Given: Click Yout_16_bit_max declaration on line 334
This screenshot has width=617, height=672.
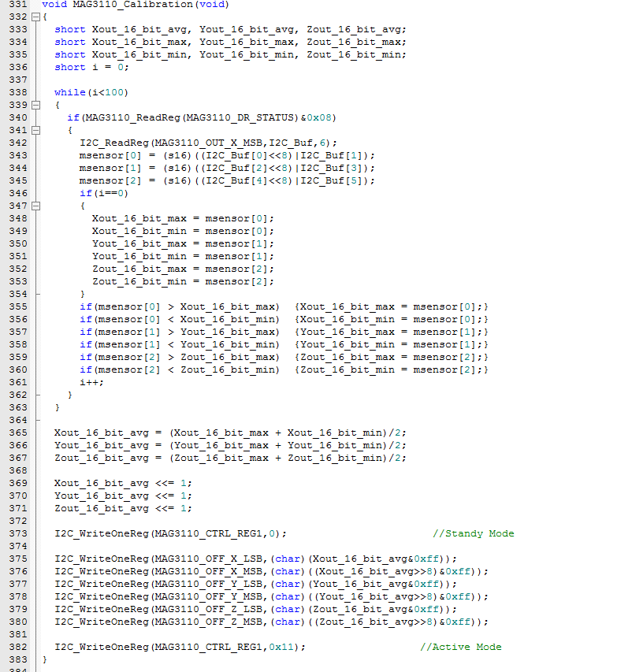Looking at the screenshot, I should (247, 42).
